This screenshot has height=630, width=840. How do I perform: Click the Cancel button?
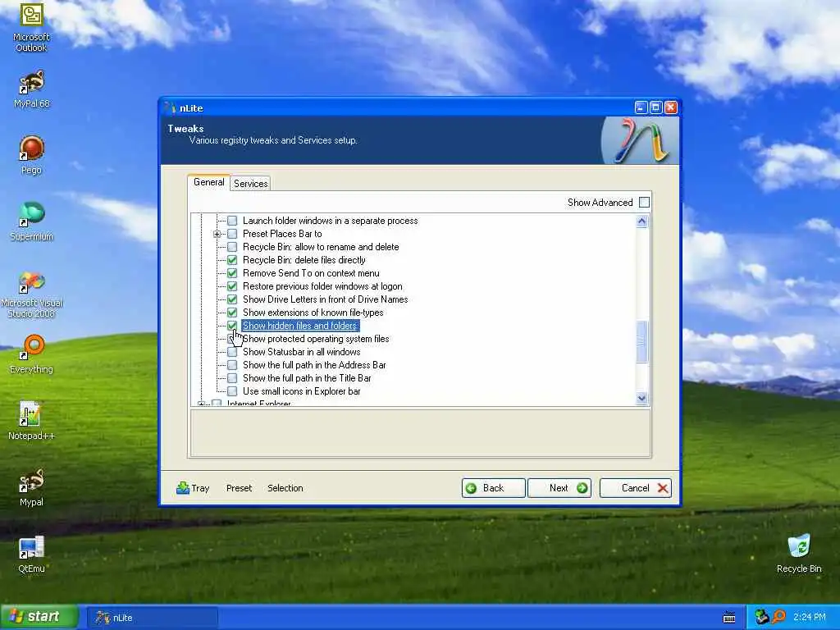[636, 488]
